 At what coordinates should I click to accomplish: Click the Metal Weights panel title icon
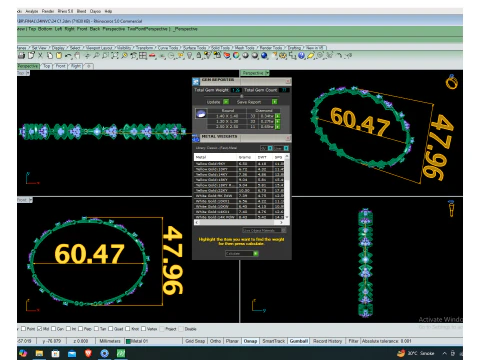click(x=196, y=138)
